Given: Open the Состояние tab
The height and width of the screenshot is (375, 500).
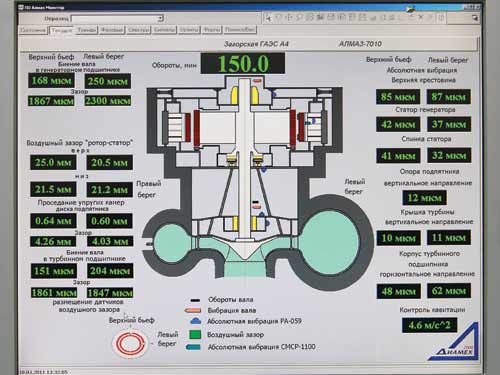Looking at the screenshot, I should pyautogui.click(x=33, y=30).
